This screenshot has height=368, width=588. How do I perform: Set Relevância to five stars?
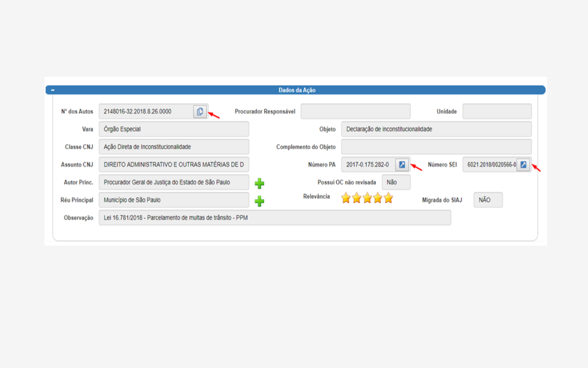389,198
